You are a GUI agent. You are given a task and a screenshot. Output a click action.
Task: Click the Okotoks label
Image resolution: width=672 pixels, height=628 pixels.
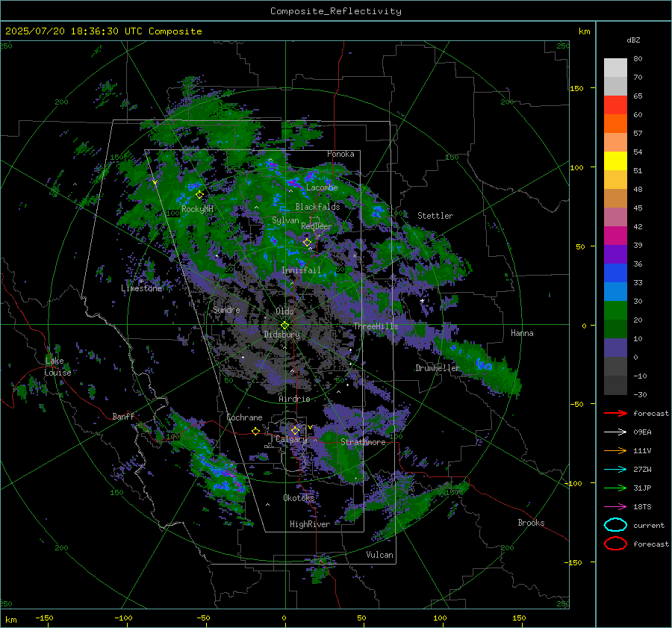(x=299, y=498)
